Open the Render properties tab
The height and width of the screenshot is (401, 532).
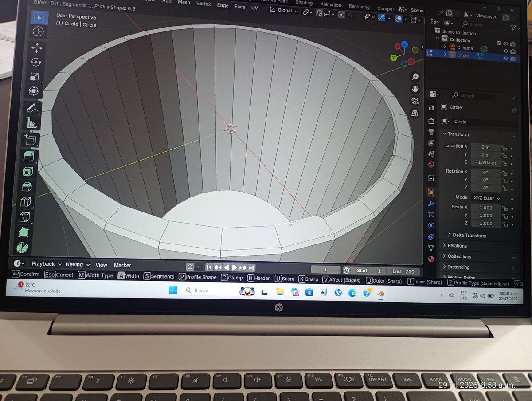(431, 121)
